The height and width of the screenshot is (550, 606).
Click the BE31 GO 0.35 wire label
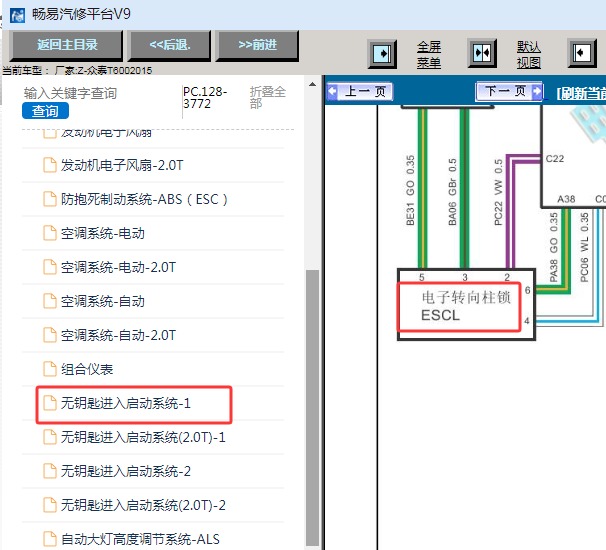(x=410, y=190)
